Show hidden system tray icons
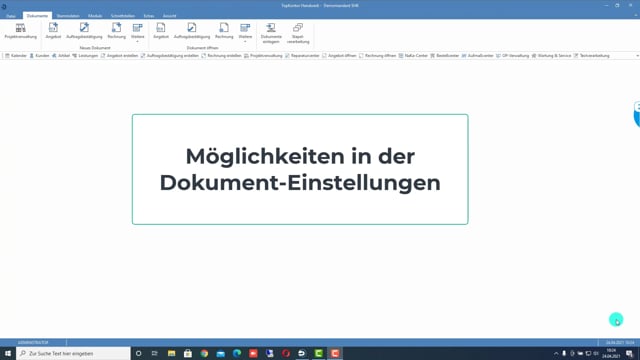The height and width of the screenshot is (360, 640). [x=556, y=353]
